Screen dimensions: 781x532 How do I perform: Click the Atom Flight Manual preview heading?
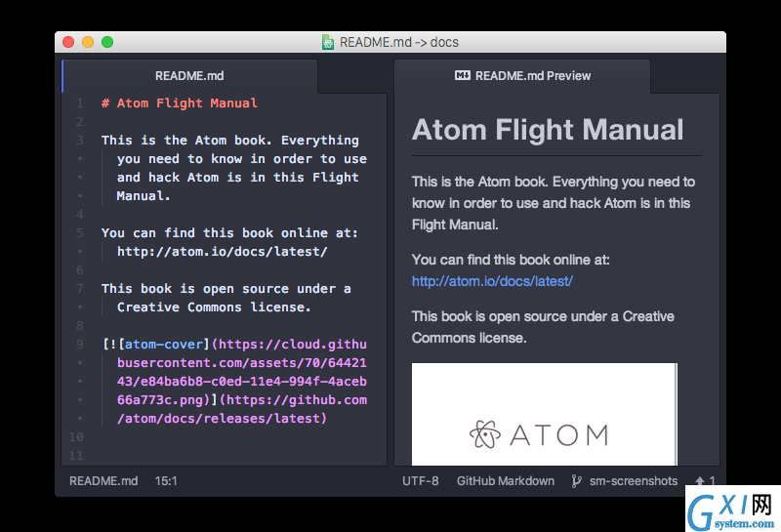click(548, 130)
